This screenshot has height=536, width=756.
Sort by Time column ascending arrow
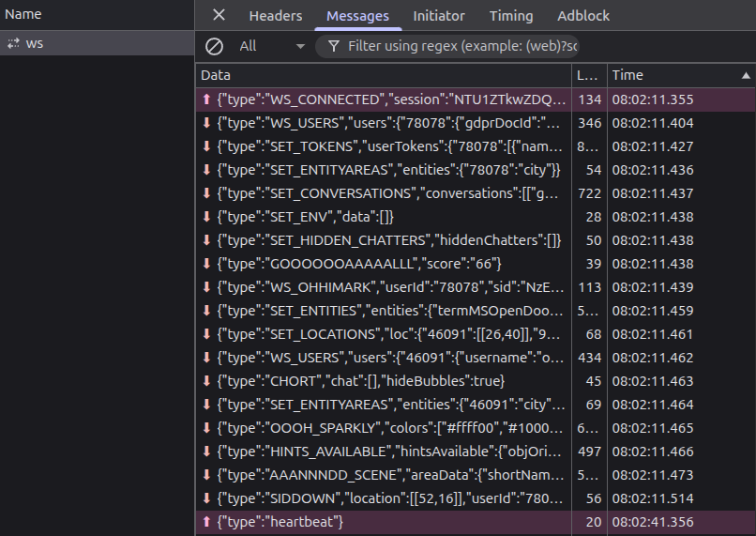click(746, 75)
